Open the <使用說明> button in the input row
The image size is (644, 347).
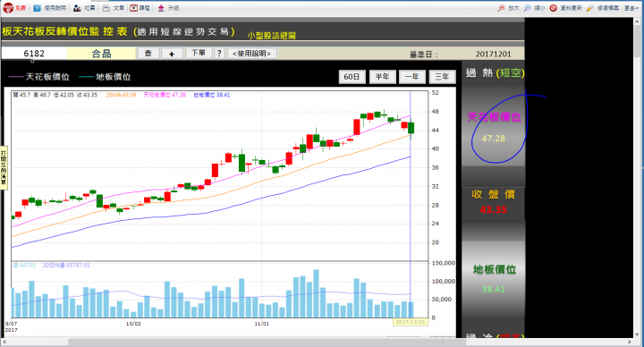tap(251, 54)
